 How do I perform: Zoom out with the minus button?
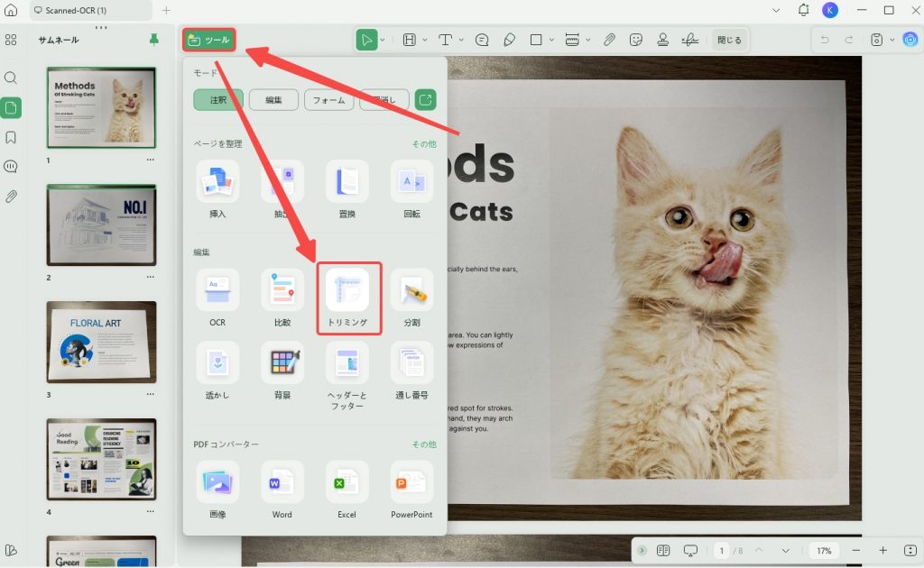(856, 550)
